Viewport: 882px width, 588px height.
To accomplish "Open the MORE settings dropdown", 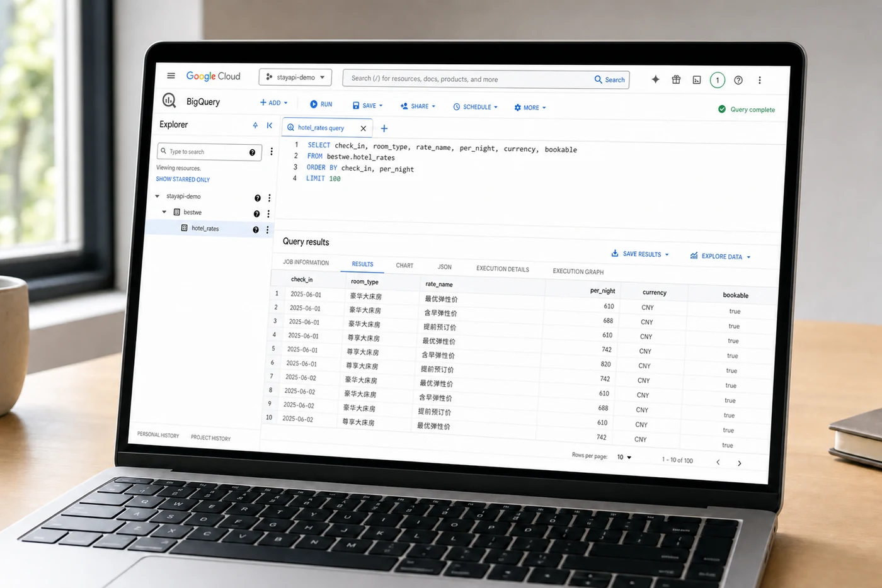I will tap(530, 108).
